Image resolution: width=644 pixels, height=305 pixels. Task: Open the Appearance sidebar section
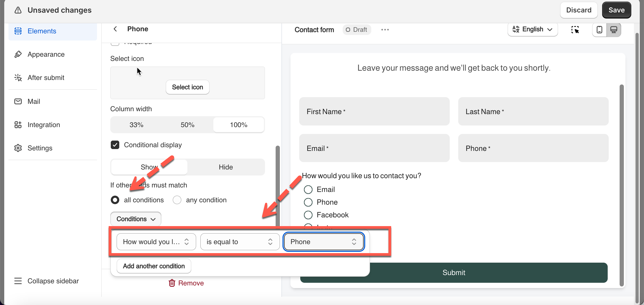pos(46,54)
